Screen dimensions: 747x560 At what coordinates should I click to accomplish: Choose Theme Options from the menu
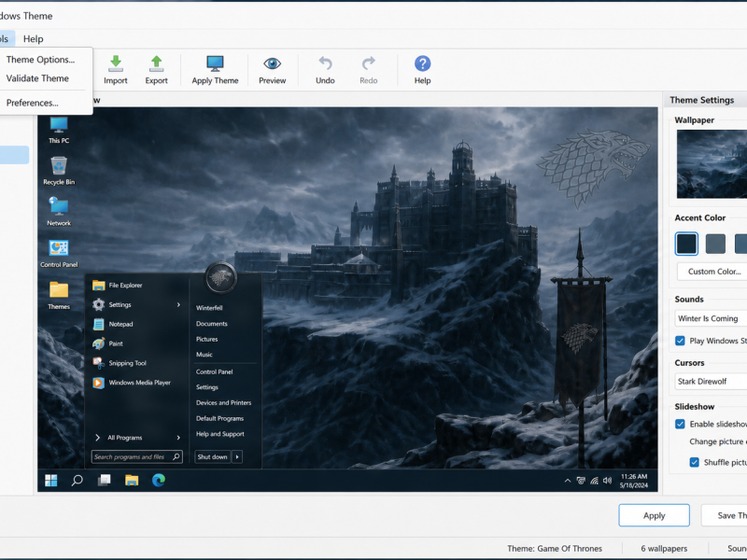40,60
